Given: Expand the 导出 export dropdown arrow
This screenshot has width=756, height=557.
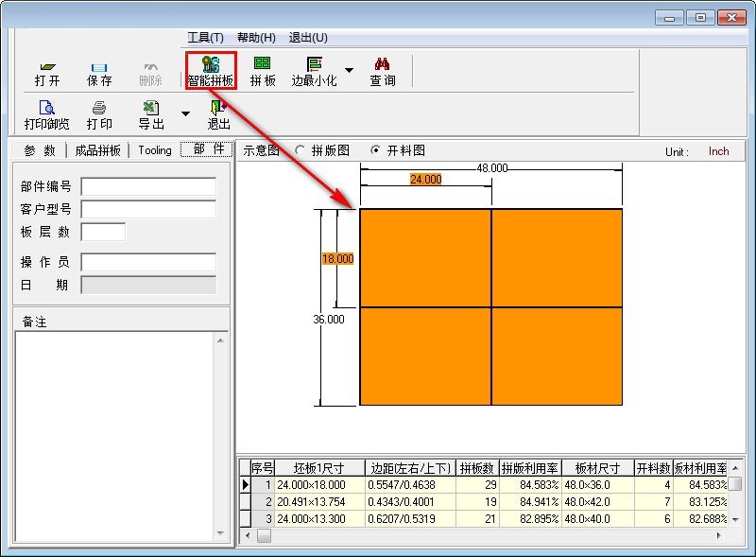Looking at the screenshot, I should coord(185,113).
